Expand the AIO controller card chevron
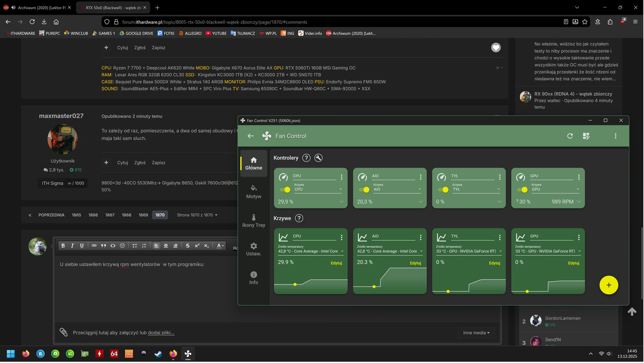The width and height of the screenshot is (644, 363). [421, 202]
